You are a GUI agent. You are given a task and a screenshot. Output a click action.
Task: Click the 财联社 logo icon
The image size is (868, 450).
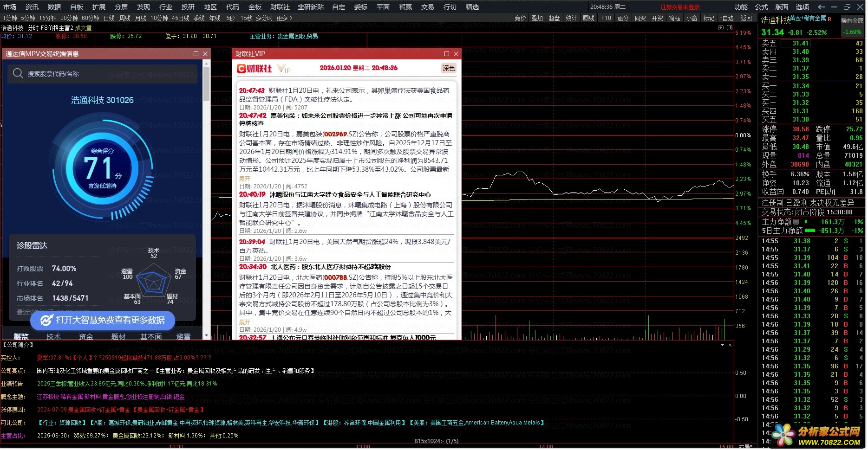254,69
